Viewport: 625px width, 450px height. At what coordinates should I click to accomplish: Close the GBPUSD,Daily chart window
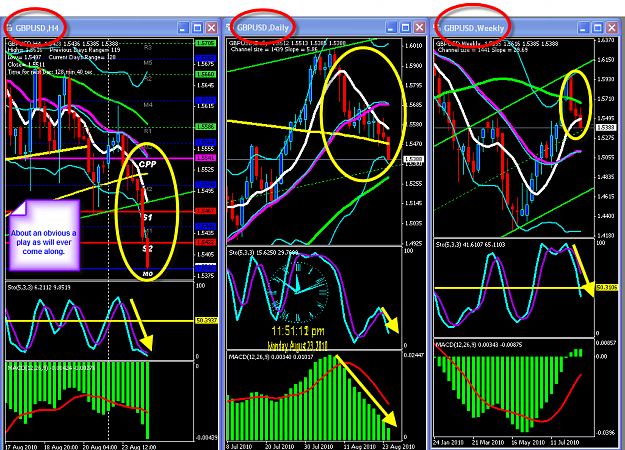(x=419, y=28)
